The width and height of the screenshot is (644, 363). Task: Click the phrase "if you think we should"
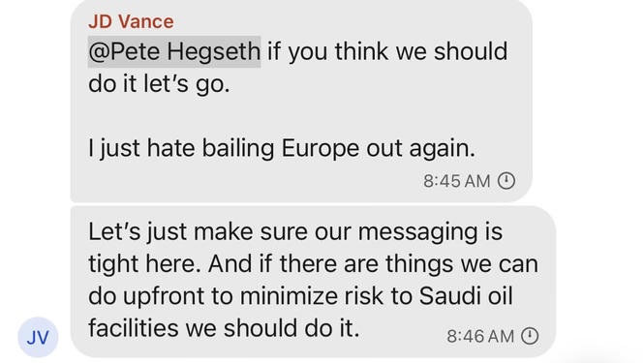[x=387, y=51]
